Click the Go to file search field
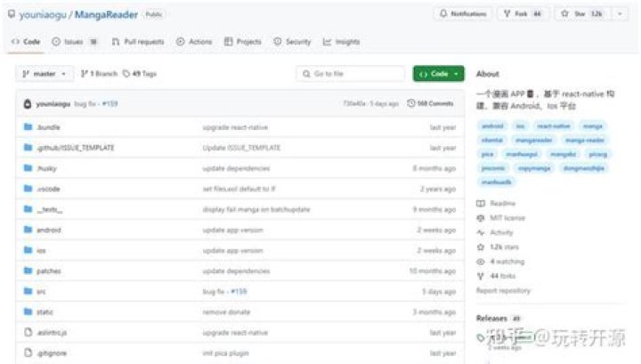The width and height of the screenshot is (641, 364). pos(351,74)
